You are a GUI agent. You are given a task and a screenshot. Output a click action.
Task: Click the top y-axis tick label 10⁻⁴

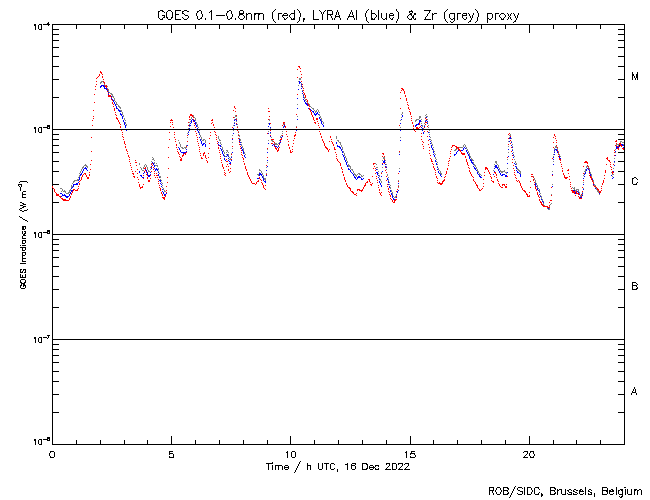click(38, 25)
